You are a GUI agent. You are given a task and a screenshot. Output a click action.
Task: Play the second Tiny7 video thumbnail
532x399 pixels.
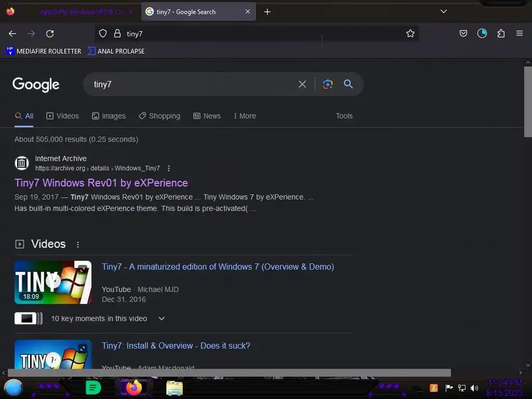53,354
